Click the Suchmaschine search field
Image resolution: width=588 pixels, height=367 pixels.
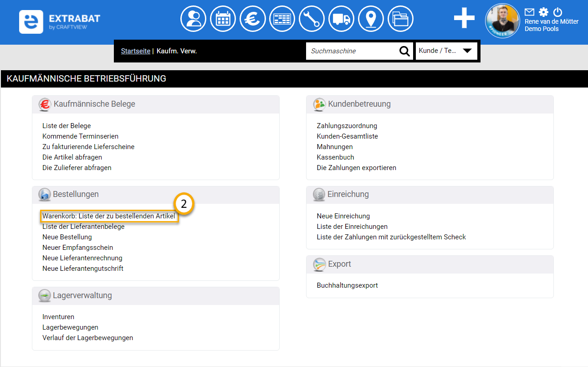[x=351, y=51]
